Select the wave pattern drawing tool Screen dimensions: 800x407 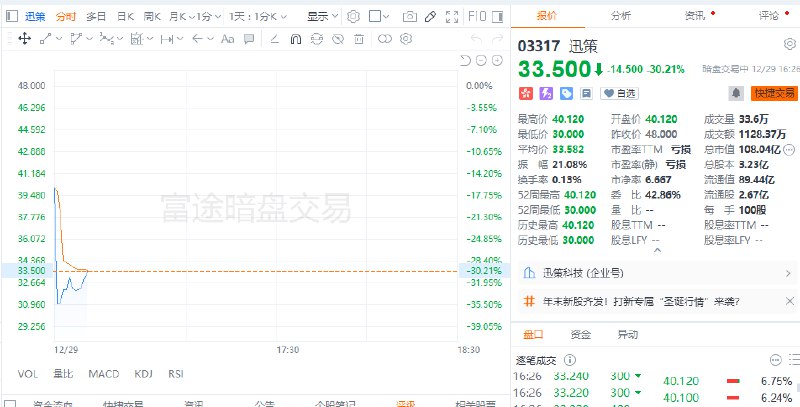click(x=106, y=39)
